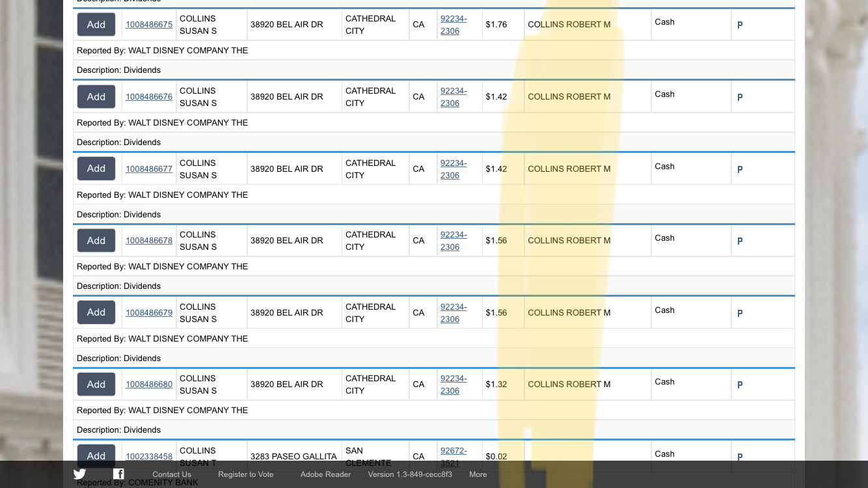868x488 pixels.
Task: Add property 1008486675 to claim
Action: tap(96, 25)
